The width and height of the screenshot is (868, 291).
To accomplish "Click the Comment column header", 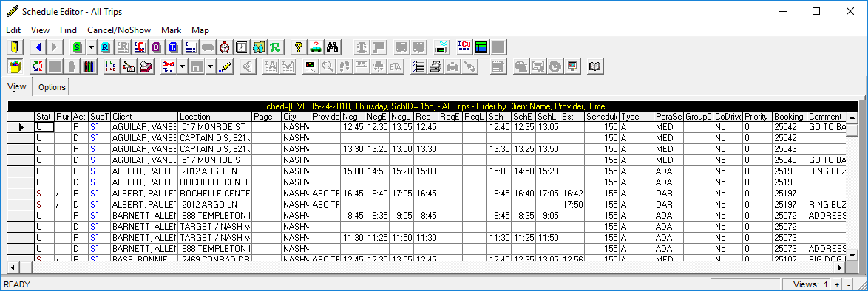I will point(827,117).
